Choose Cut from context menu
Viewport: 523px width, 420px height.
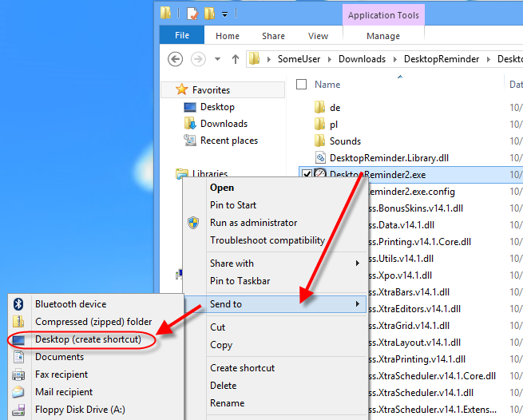click(217, 327)
